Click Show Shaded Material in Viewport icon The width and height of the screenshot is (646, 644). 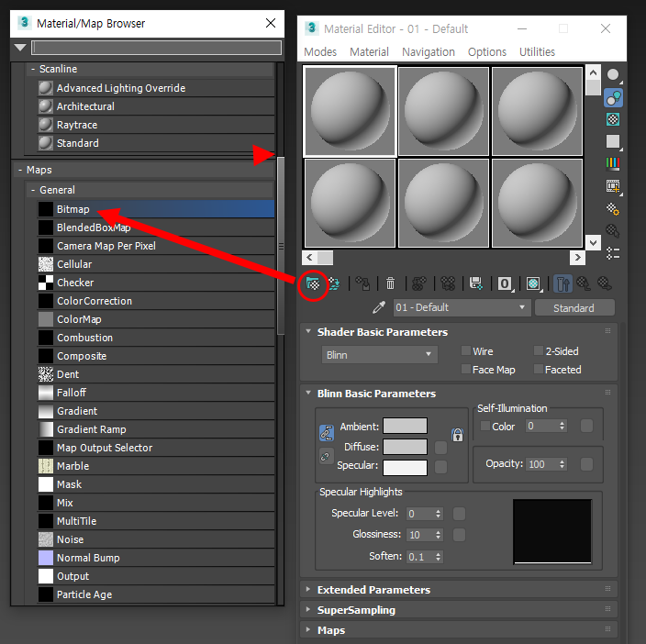point(534,283)
